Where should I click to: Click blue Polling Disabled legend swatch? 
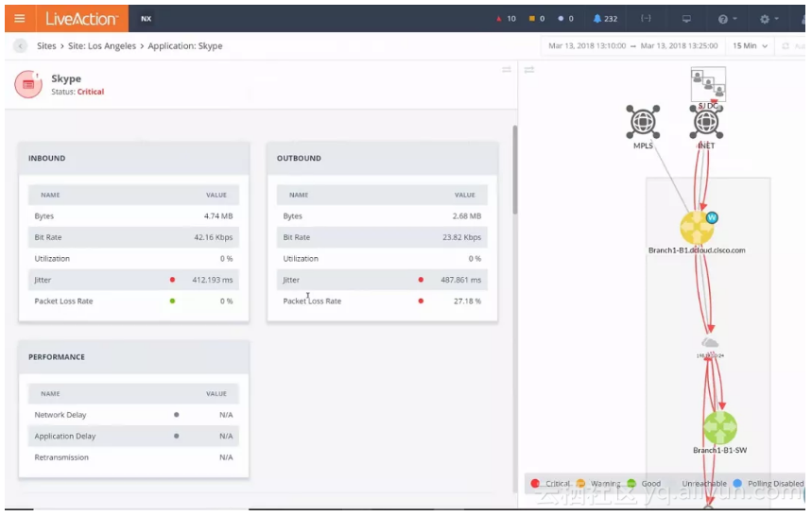coord(737,483)
